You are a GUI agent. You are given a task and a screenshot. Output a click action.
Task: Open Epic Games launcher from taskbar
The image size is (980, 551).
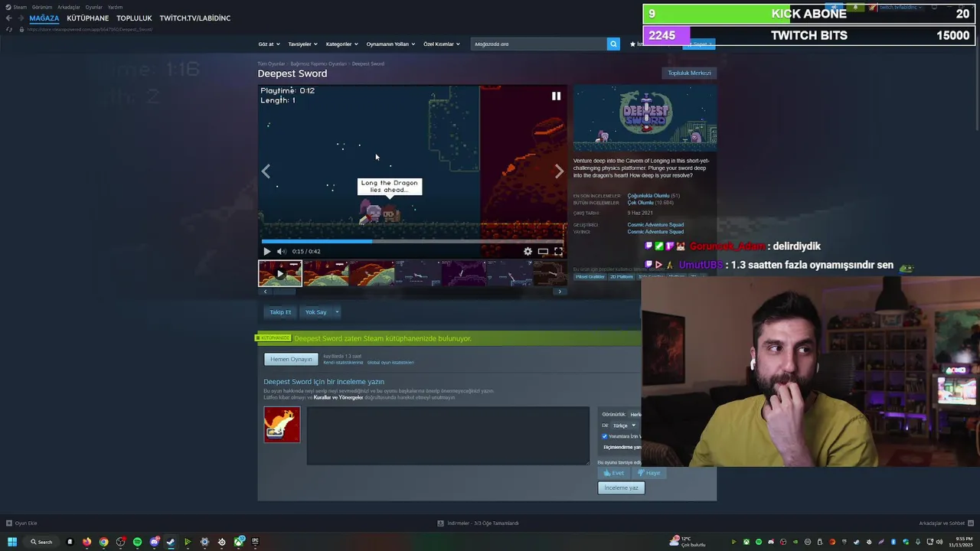[x=255, y=542]
